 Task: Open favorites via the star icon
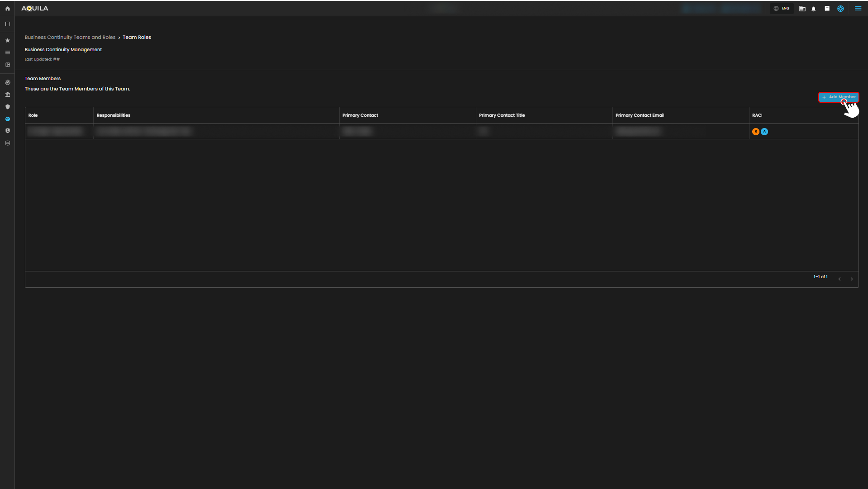pyautogui.click(x=8, y=40)
